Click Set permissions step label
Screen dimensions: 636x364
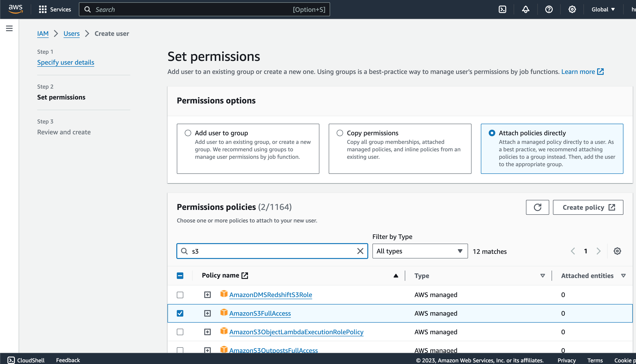(61, 97)
